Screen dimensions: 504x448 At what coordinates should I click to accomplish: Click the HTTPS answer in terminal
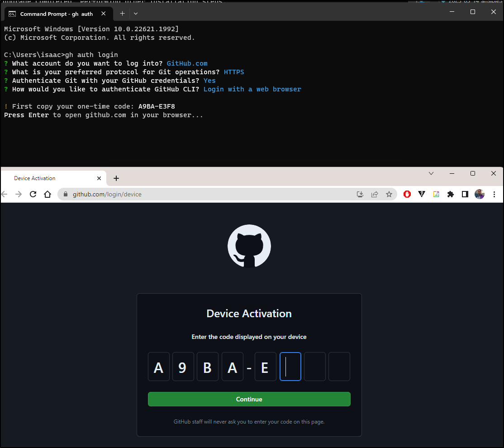click(234, 72)
